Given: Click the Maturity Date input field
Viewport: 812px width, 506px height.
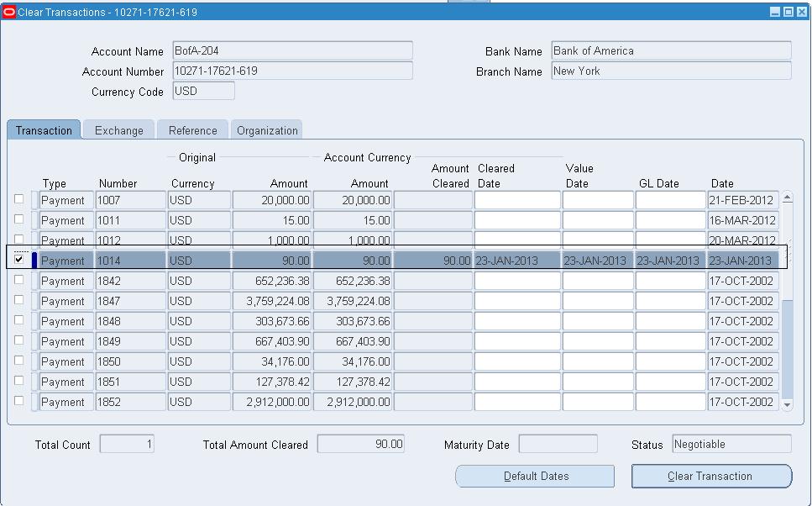Looking at the screenshot, I should point(558,445).
